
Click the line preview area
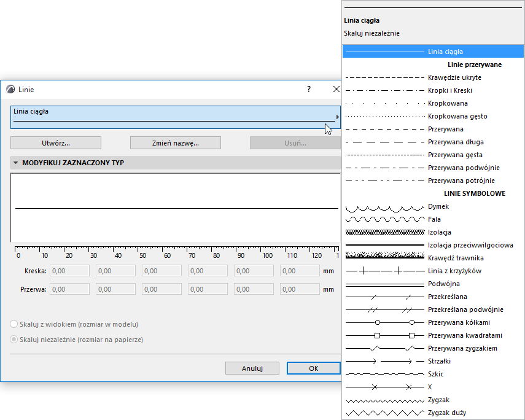click(x=176, y=208)
